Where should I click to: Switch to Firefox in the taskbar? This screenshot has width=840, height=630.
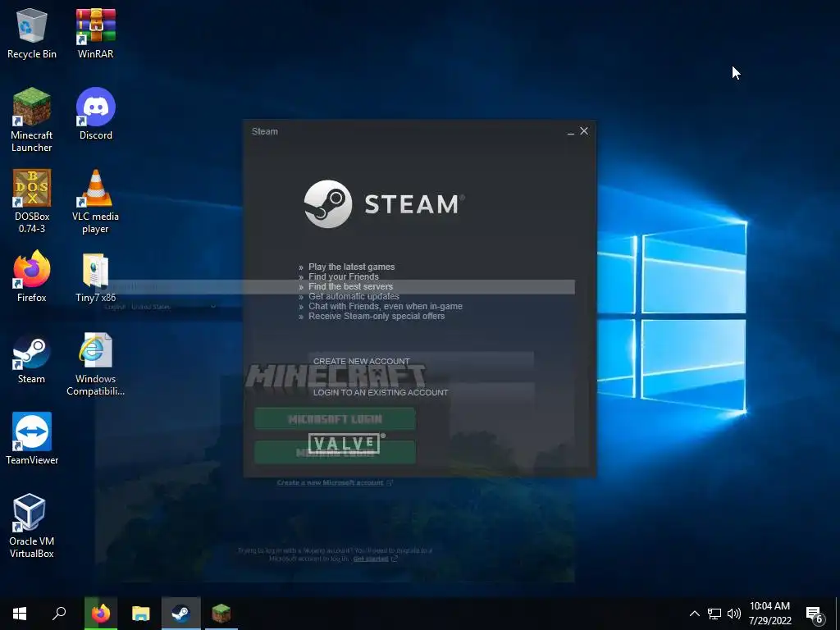click(x=101, y=614)
